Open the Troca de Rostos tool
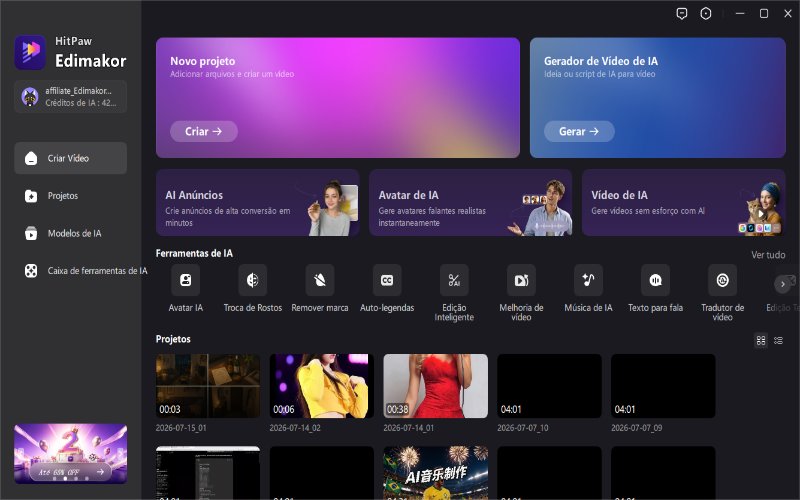The image size is (800, 500). tap(253, 280)
